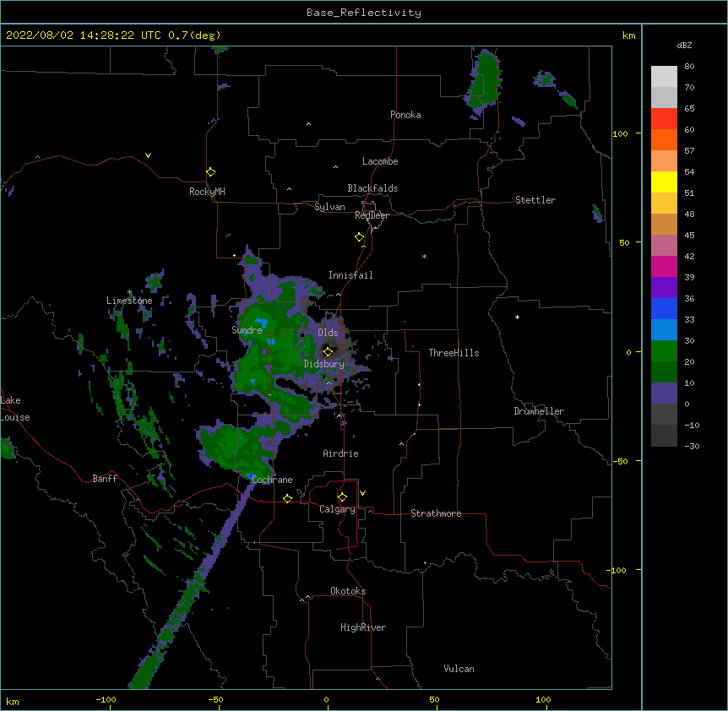Click the Drumheller city label
The height and width of the screenshot is (711, 728).
pyautogui.click(x=539, y=411)
